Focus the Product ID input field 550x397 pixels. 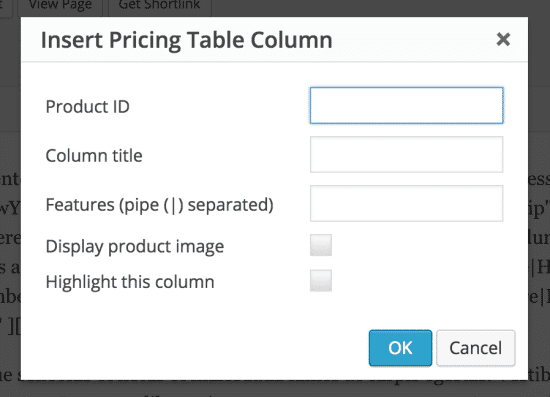click(x=407, y=106)
